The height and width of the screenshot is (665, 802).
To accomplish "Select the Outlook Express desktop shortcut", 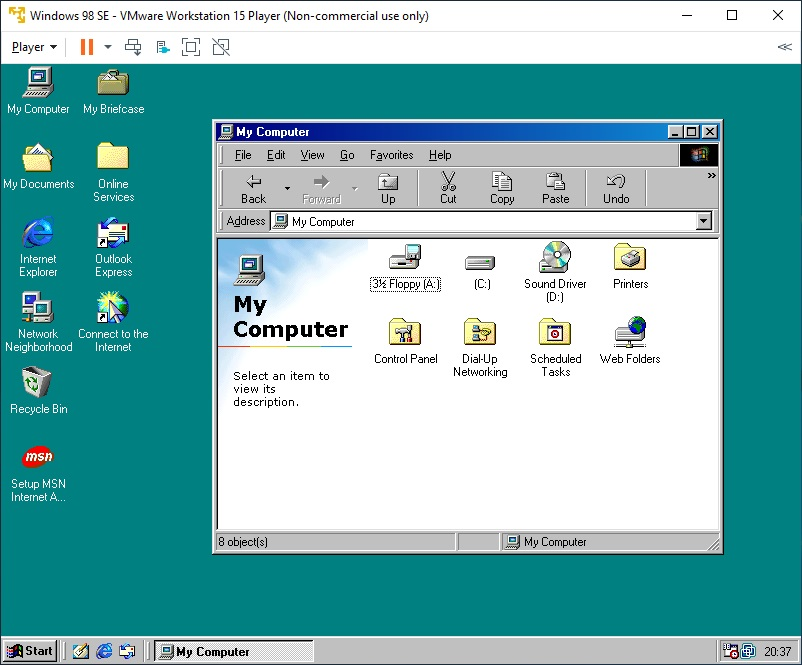I will [x=114, y=248].
